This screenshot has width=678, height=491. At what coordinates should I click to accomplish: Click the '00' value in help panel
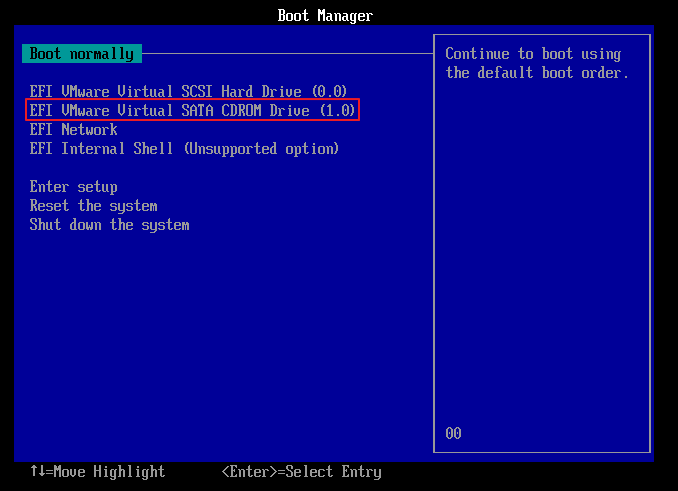point(454,433)
